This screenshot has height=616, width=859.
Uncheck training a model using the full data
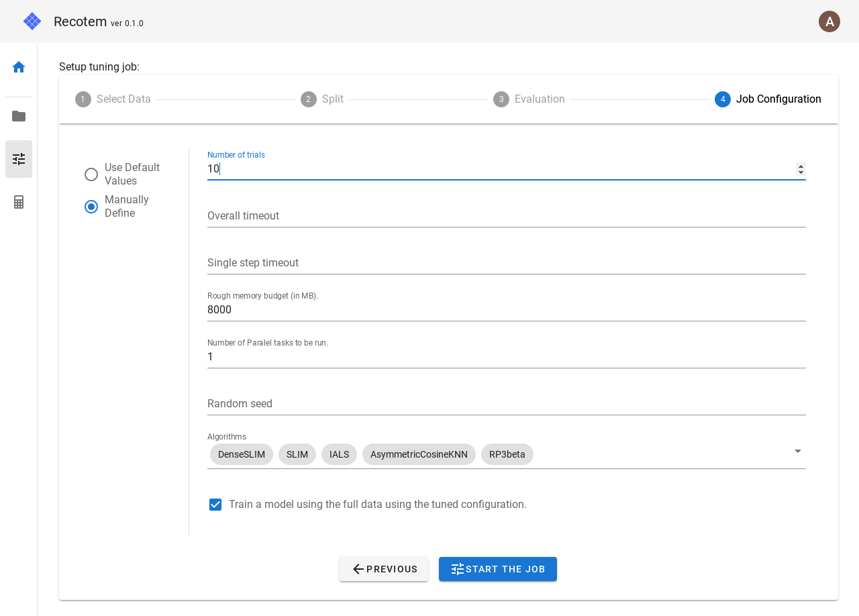[215, 505]
